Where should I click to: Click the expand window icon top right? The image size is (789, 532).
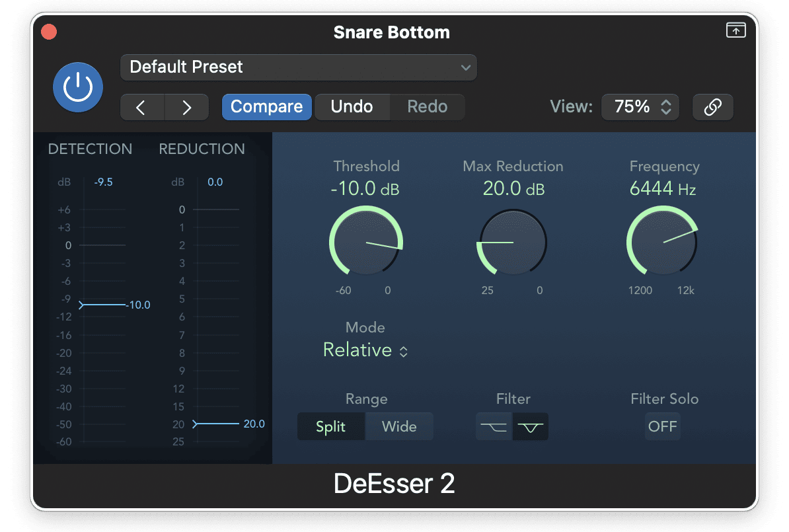pyautogui.click(x=735, y=30)
